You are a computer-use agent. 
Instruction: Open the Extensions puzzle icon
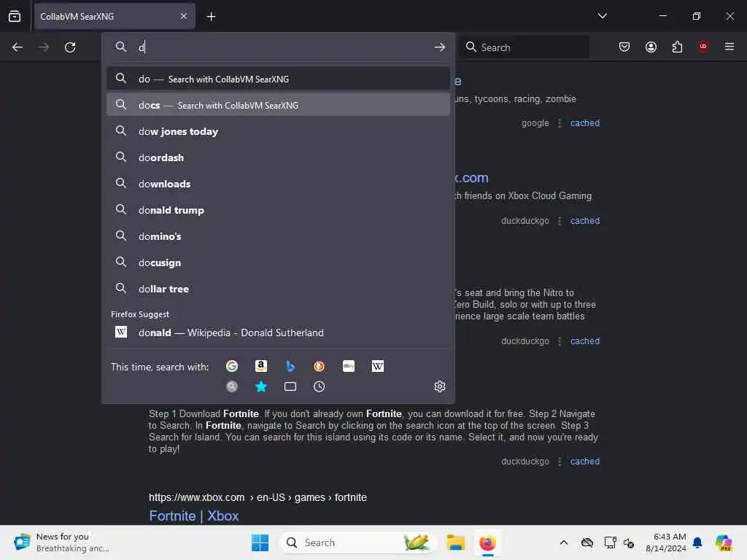(x=677, y=47)
